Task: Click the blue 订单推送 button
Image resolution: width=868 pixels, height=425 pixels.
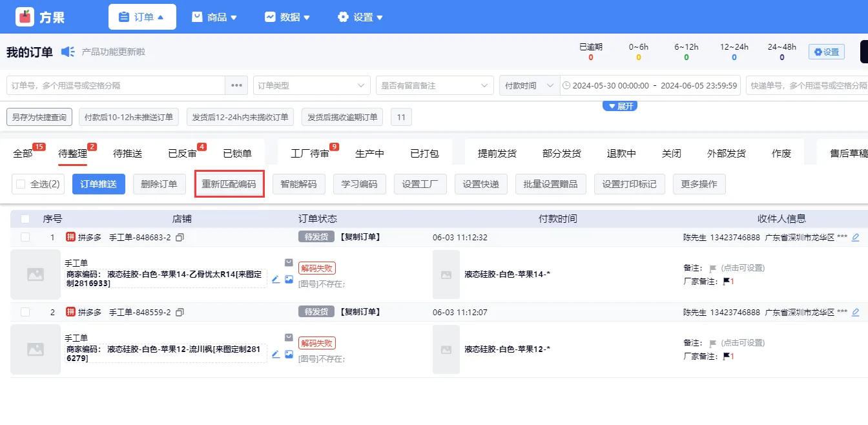Action: [x=99, y=184]
